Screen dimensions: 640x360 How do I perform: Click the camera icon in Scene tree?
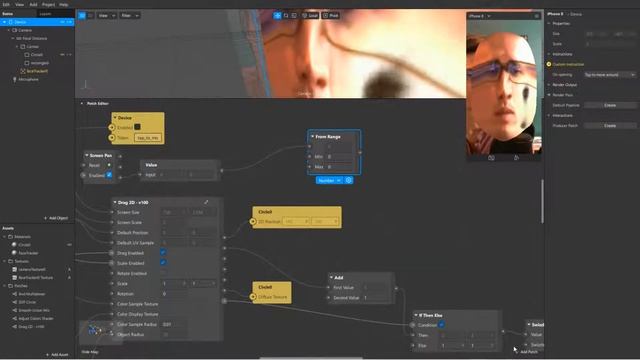tap(15, 30)
